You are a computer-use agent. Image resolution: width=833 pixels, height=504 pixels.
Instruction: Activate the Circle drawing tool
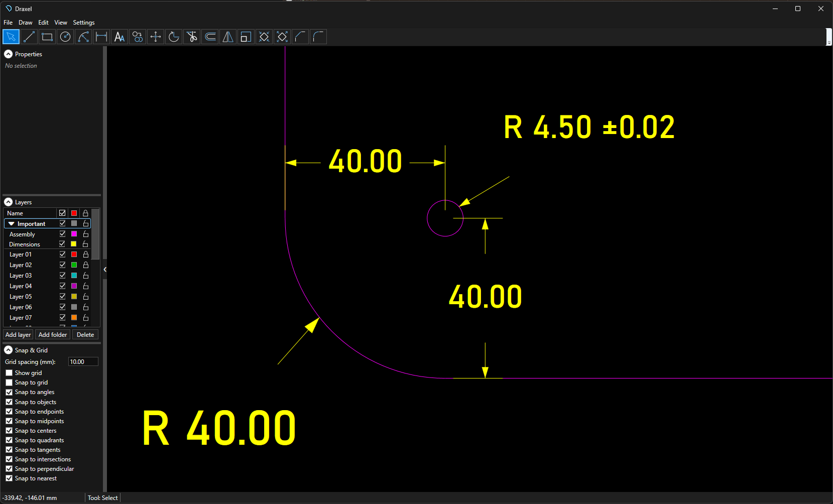click(x=65, y=37)
